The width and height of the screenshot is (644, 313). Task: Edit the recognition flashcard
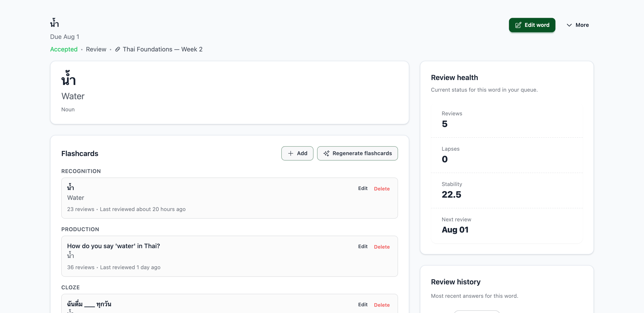click(x=363, y=188)
